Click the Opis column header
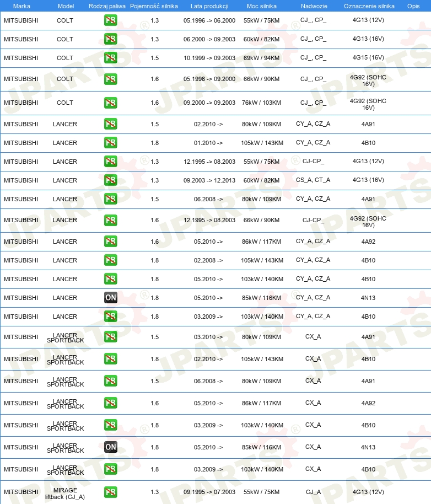This screenshot has height=504, width=431. tap(413, 6)
